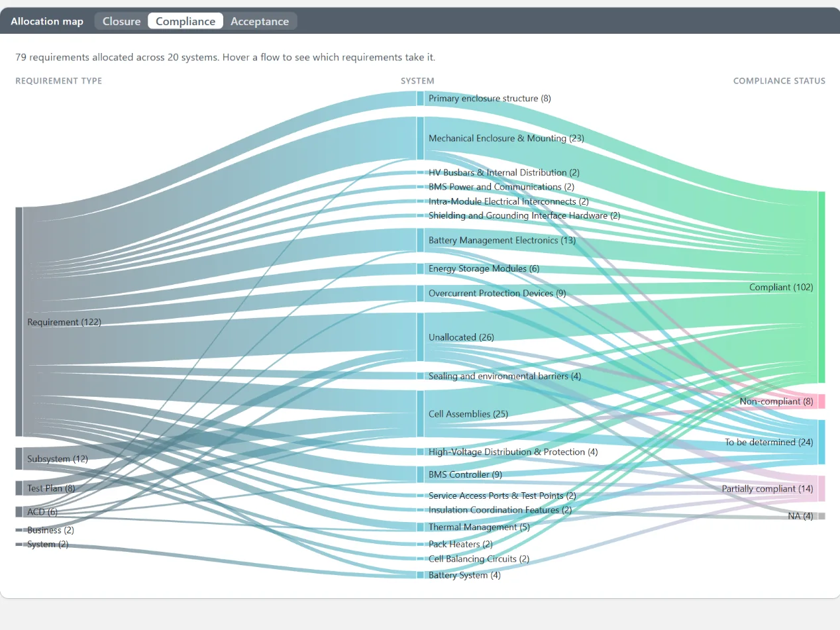Select Sealing and environmental barriers (4)

[x=505, y=376]
